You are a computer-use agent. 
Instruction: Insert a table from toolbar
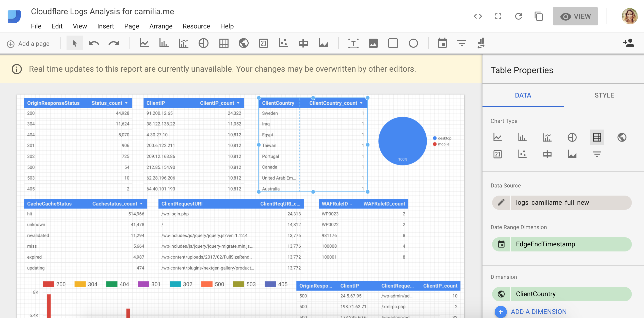point(224,43)
